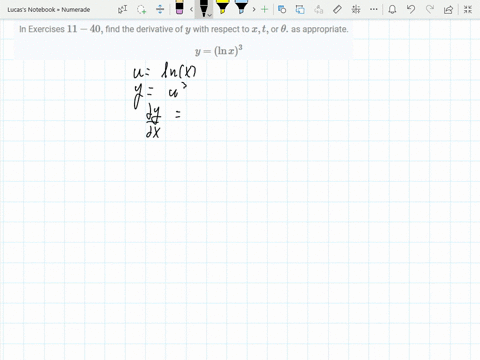Exit full screen mode
Screen dimensions: 480x360
[x=468, y=9]
